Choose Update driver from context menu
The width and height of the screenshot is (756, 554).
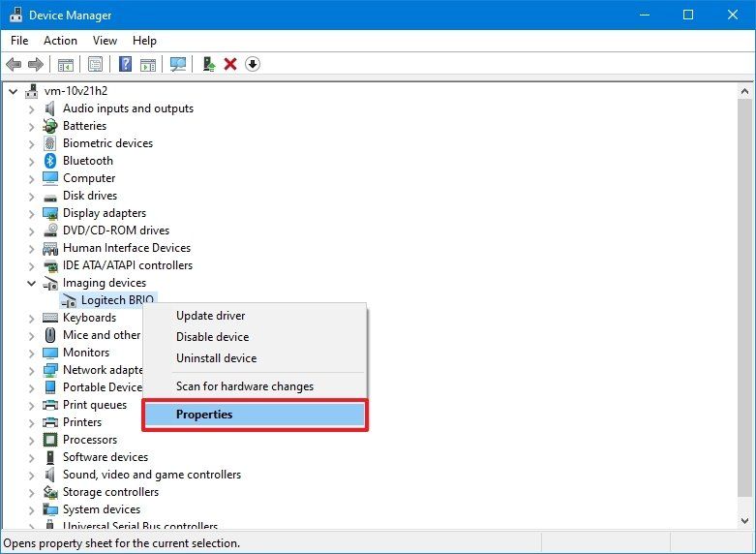[255, 316]
